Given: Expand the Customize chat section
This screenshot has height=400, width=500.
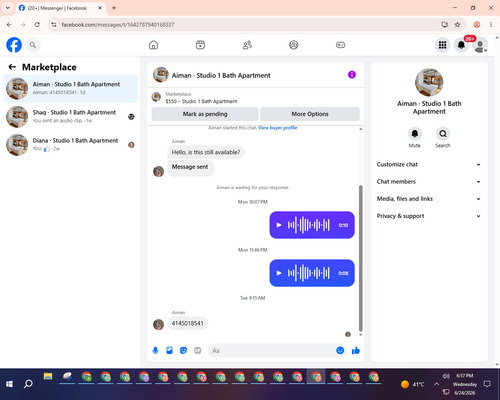Looking at the screenshot, I should (x=429, y=164).
